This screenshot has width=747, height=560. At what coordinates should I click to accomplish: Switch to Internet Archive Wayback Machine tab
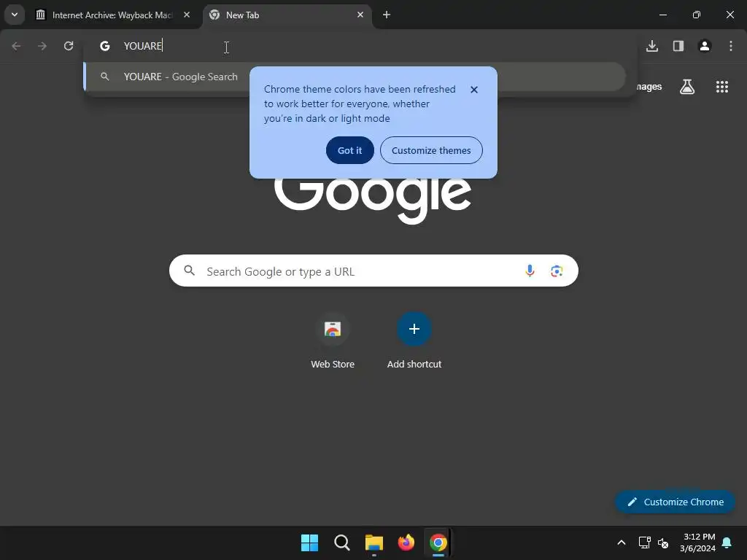113,15
